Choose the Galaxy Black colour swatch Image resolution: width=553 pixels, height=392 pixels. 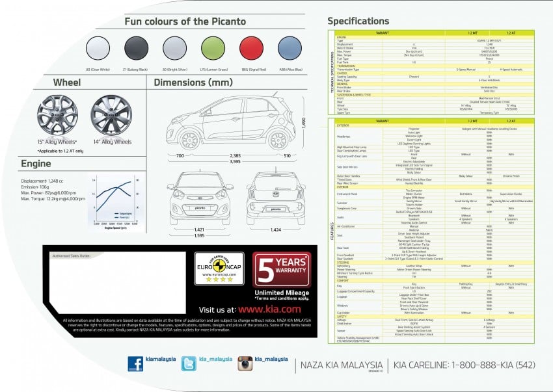tap(136, 48)
